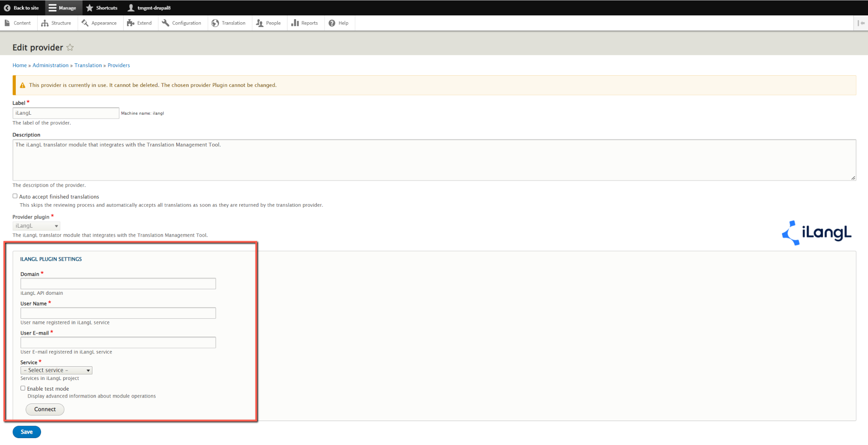The width and height of the screenshot is (868, 445).
Task: Click the iLangL logo image
Action: coord(817,233)
